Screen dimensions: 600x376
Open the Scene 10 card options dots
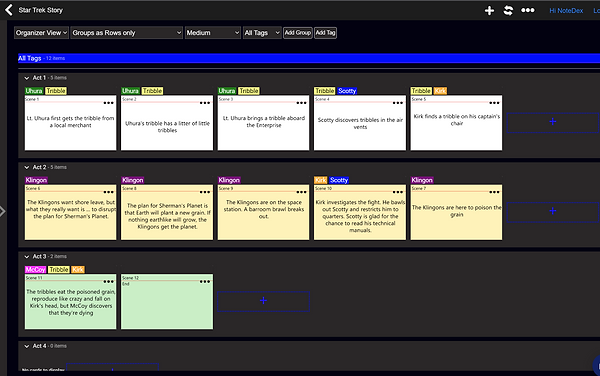[x=398, y=192]
